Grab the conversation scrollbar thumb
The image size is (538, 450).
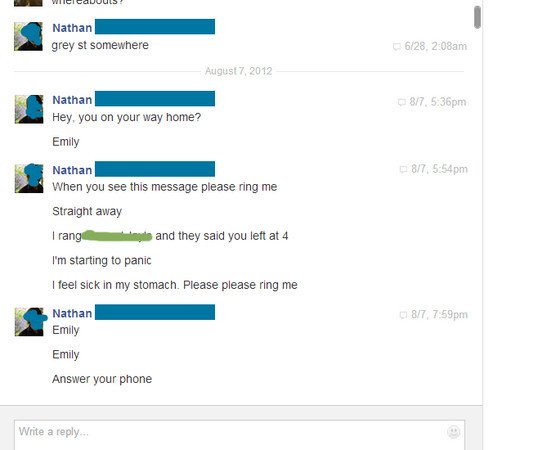click(477, 17)
